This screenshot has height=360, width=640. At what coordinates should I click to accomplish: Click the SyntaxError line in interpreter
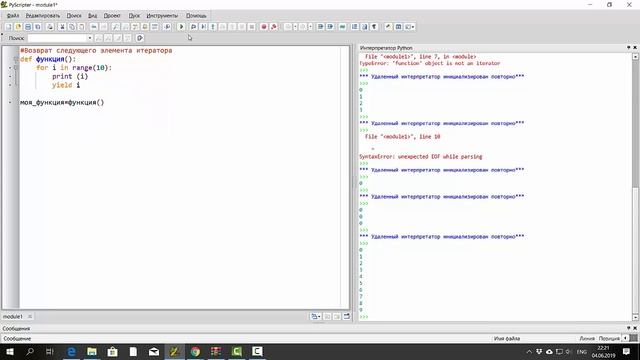click(420, 157)
